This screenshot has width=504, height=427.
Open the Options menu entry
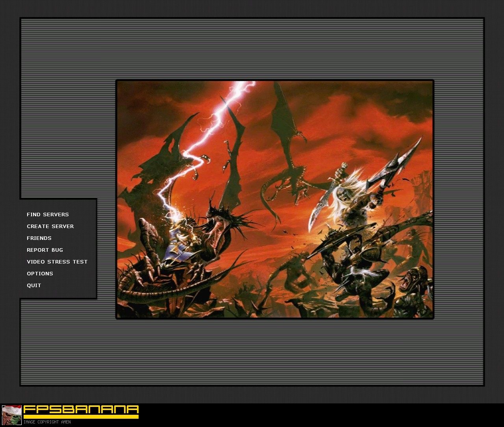click(40, 274)
